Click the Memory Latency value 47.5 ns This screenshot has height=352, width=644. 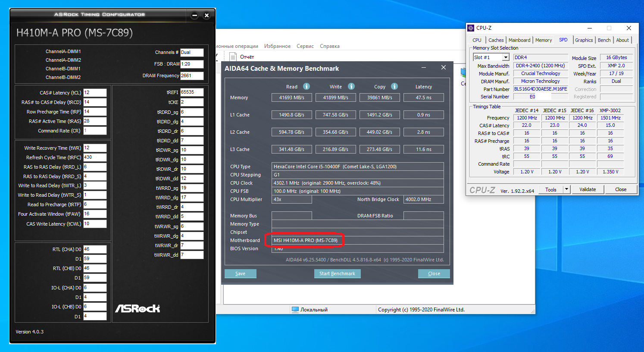(423, 97)
